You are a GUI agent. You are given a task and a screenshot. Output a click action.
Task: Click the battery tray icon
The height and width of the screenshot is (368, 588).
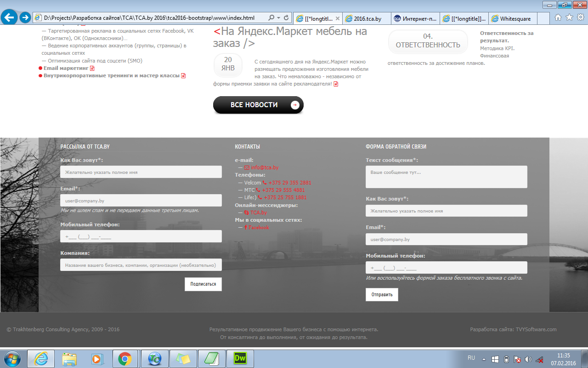(x=506, y=359)
